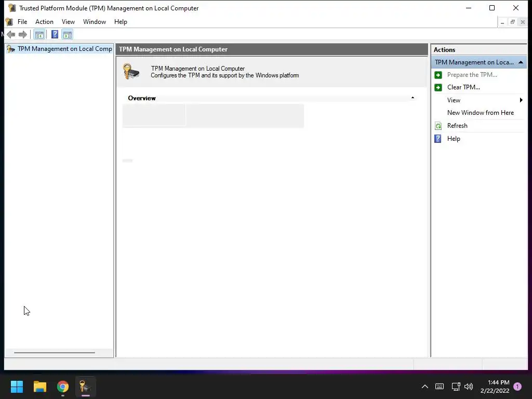Screen dimensions: 532x399
Task: Minimize the inner MDI child window
Action: (502, 22)
